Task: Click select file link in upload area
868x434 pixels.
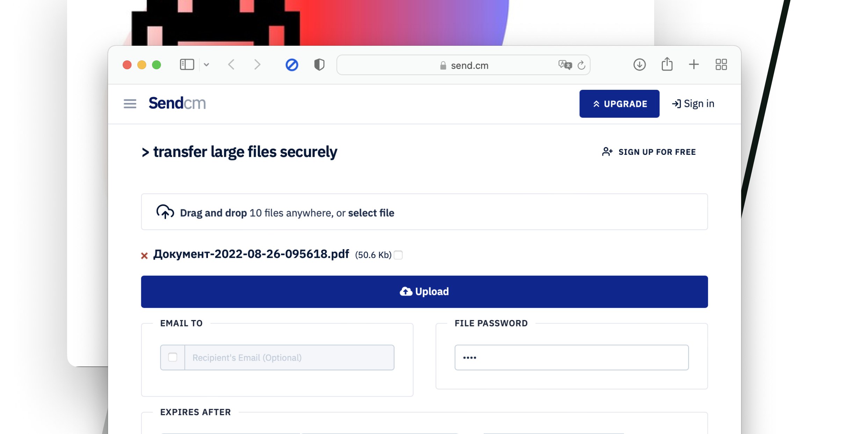Action: [x=371, y=212]
